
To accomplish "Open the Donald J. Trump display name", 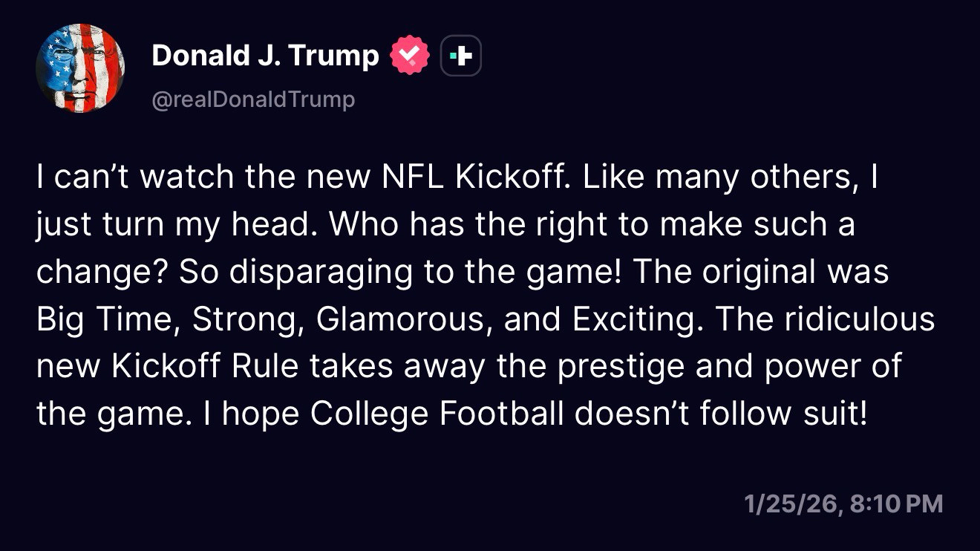I will pos(265,56).
